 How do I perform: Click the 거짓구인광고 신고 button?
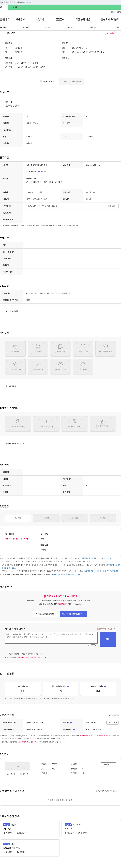click(x=112, y=715)
